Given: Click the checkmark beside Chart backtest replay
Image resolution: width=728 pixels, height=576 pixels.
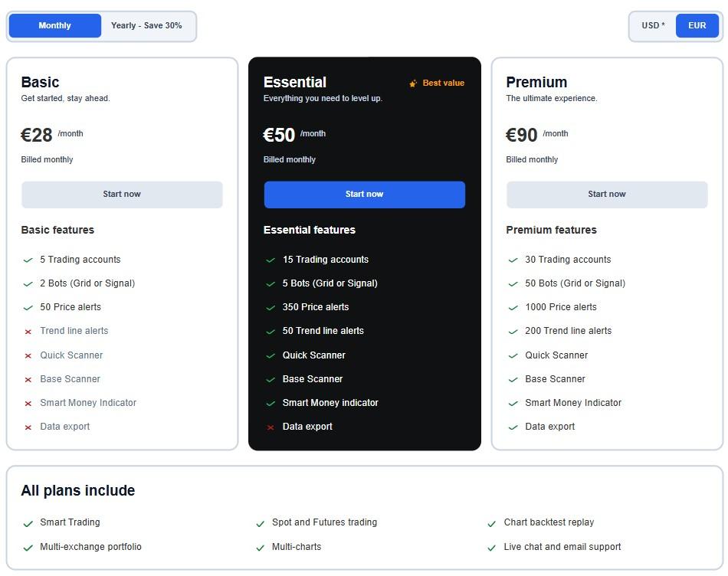Looking at the screenshot, I should click(x=492, y=523).
